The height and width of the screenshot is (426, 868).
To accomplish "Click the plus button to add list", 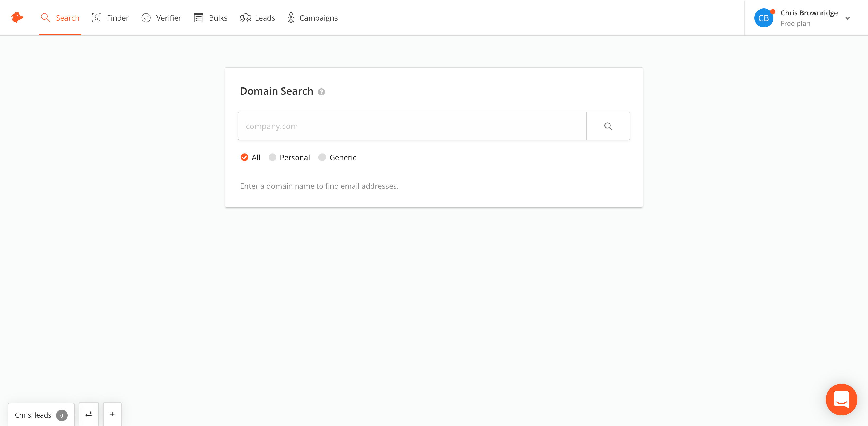I will coord(112,414).
